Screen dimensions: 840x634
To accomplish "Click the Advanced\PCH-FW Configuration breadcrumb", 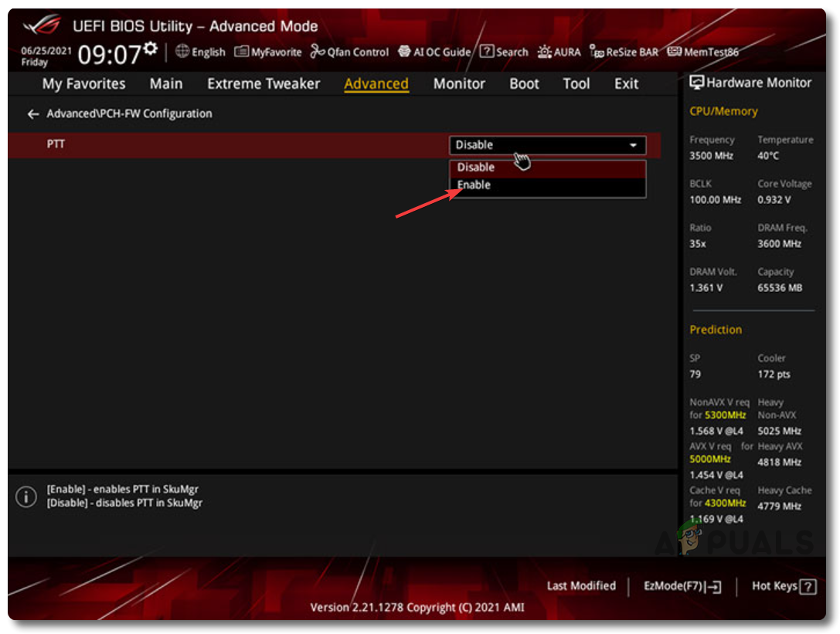I will 129,114.
